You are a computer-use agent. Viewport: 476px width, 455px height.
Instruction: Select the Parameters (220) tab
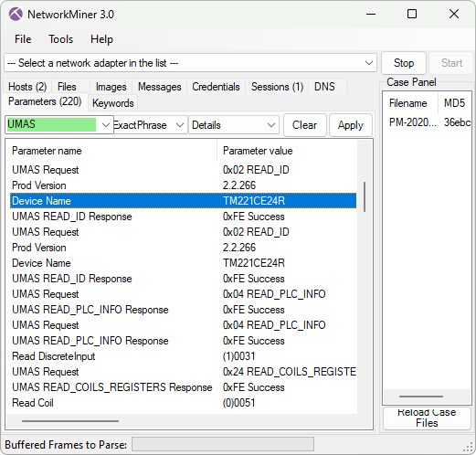click(45, 101)
